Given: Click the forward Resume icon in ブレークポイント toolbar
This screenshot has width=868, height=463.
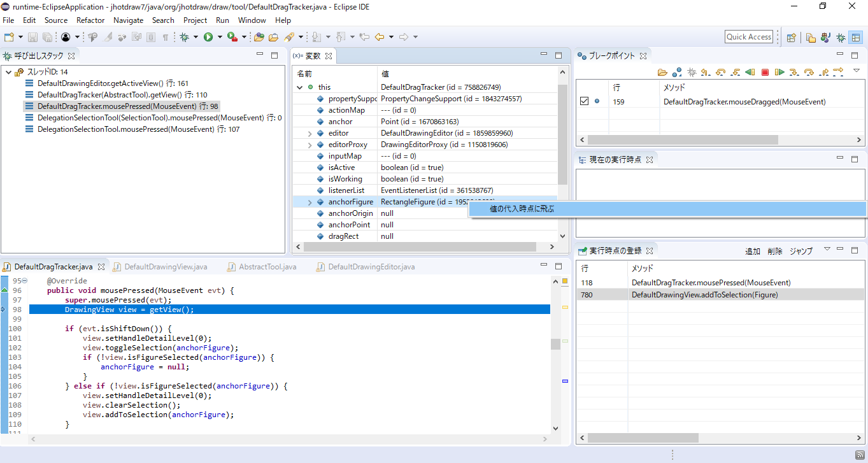Looking at the screenshot, I should click(779, 72).
